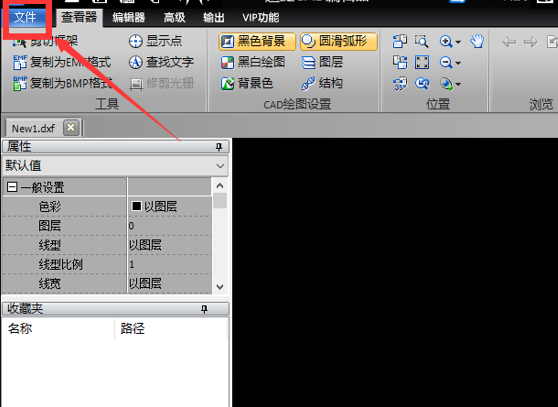
Task: Open the 文件 menu
Action: [25, 17]
